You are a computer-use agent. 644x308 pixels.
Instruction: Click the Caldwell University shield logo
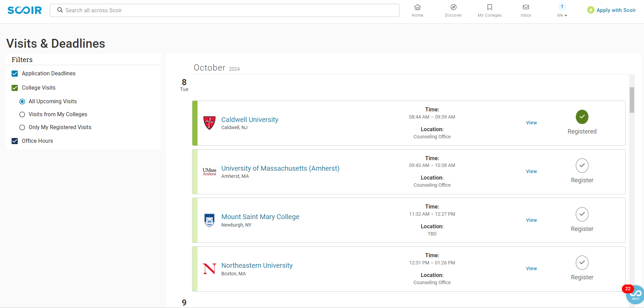tap(209, 123)
